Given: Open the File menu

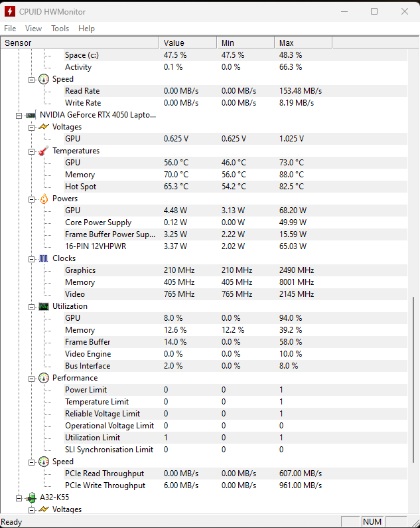Looking at the screenshot, I should [10, 29].
